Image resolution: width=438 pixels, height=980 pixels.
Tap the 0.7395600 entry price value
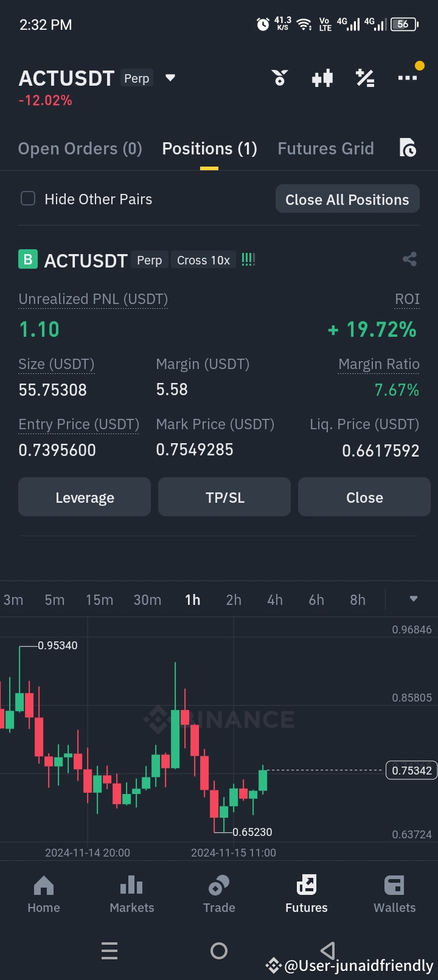coord(57,450)
